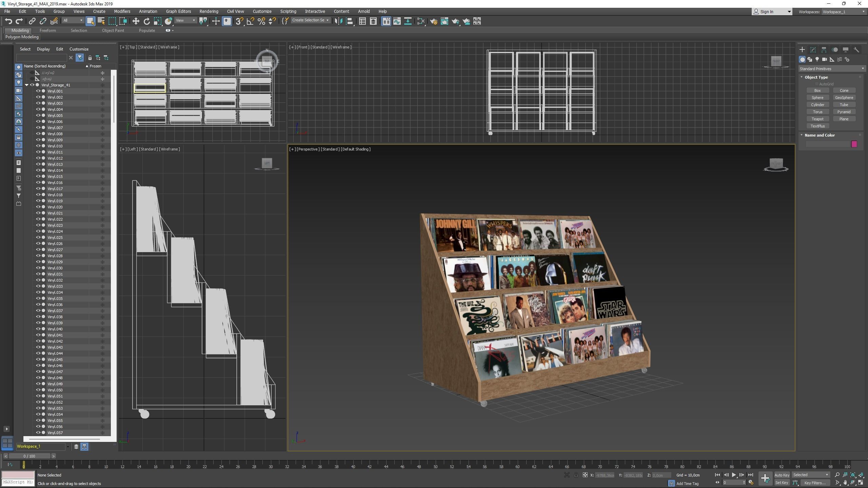Toggle the 3D Snaps icon

pos(239,21)
